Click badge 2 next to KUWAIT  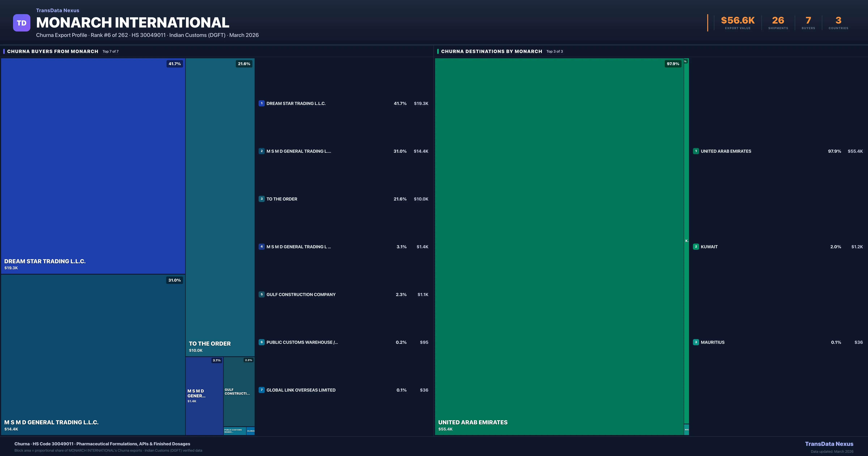tap(696, 247)
